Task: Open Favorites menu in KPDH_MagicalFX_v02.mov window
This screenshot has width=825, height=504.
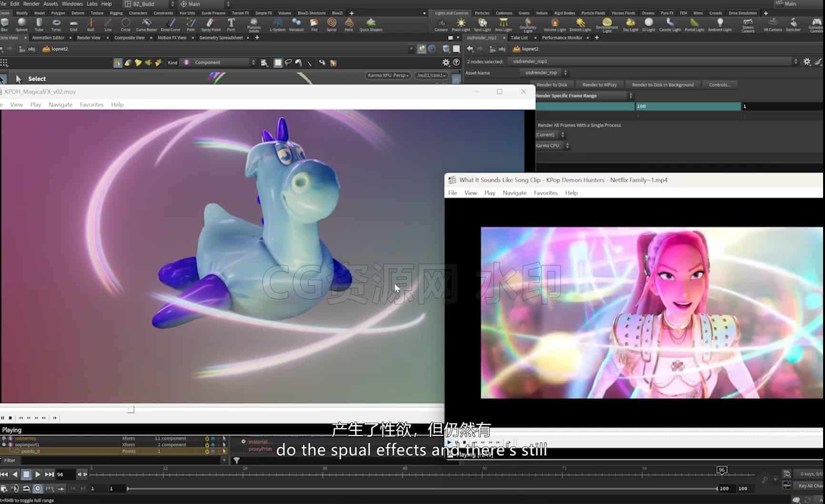Action: click(x=91, y=104)
